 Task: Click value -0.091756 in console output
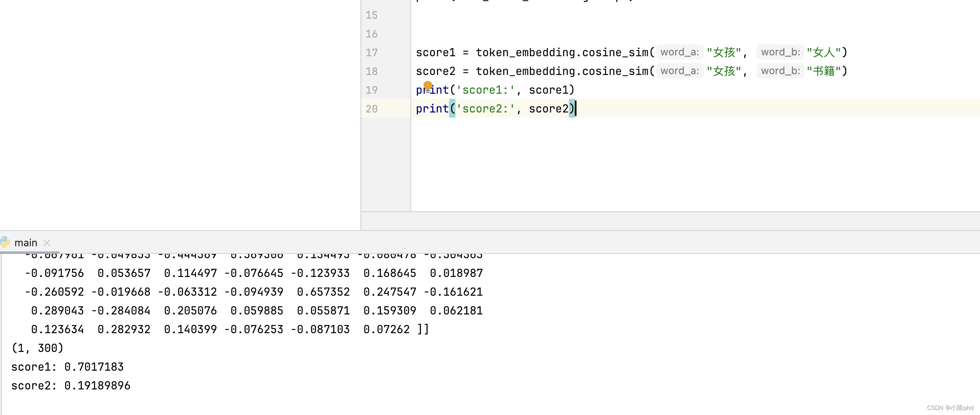pyautogui.click(x=54, y=273)
